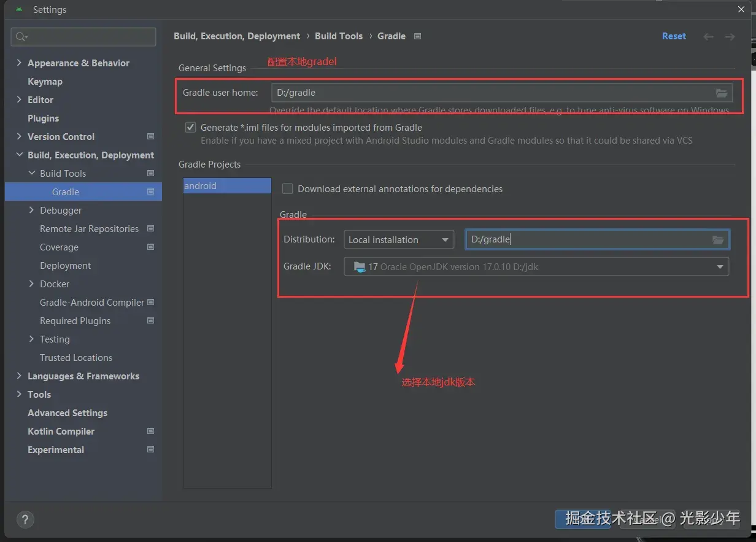756x542 pixels.
Task: Expand the Debugger node
Action: click(32, 210)
